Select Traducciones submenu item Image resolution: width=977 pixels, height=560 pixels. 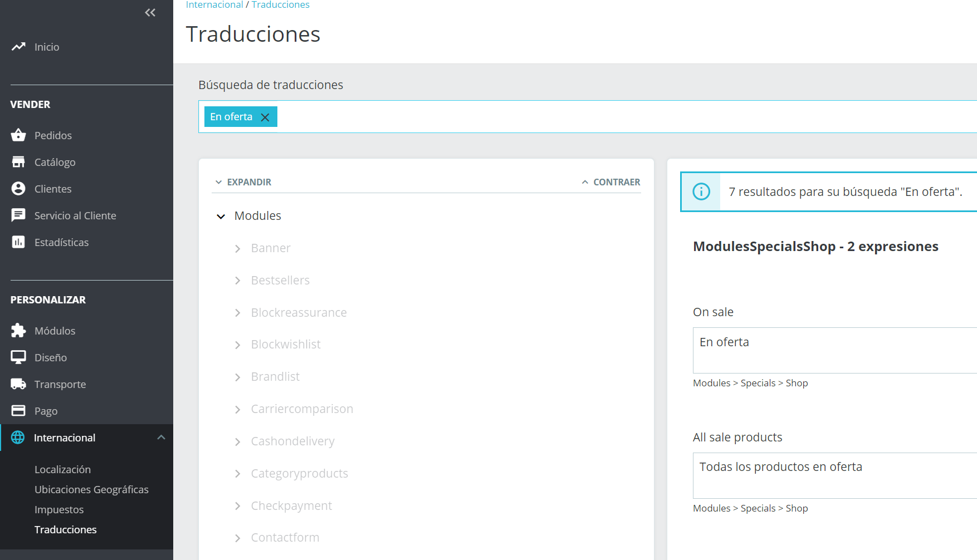pos(65,529)
